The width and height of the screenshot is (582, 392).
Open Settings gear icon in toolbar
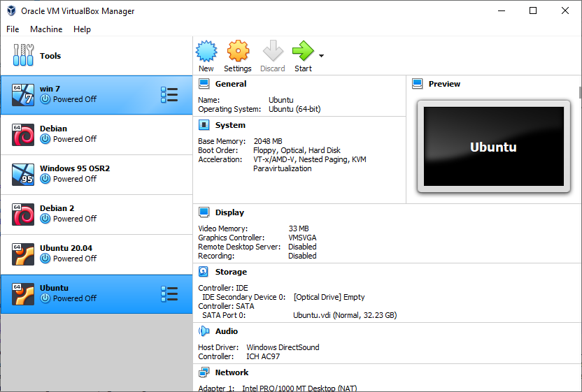pyautogui.click(x=238, y=52)
